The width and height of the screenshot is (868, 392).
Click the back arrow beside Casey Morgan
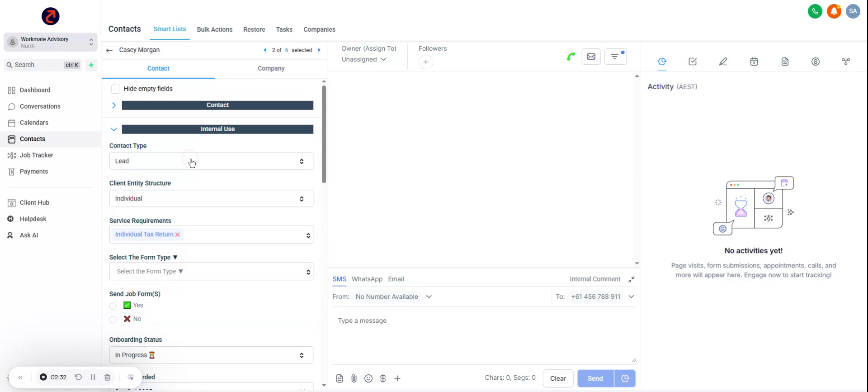coord(109,50)
